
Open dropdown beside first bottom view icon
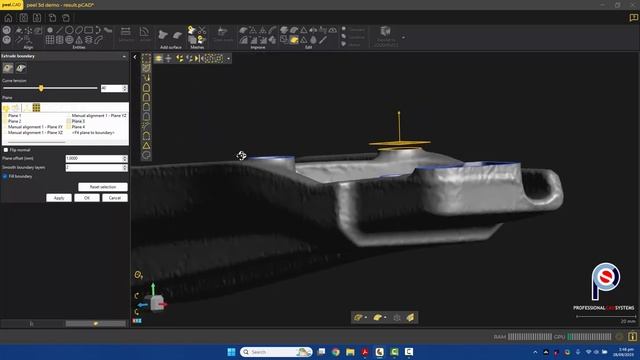point(366,317)
